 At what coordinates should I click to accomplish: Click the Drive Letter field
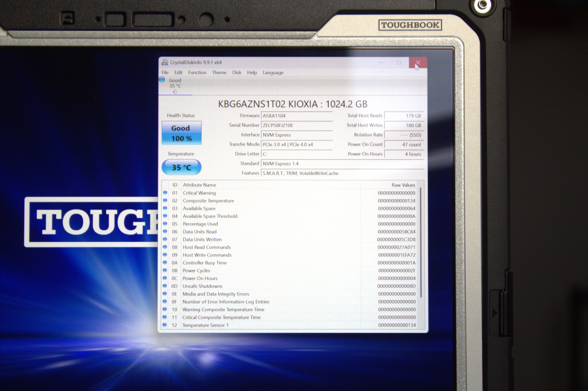pos(297,154)
